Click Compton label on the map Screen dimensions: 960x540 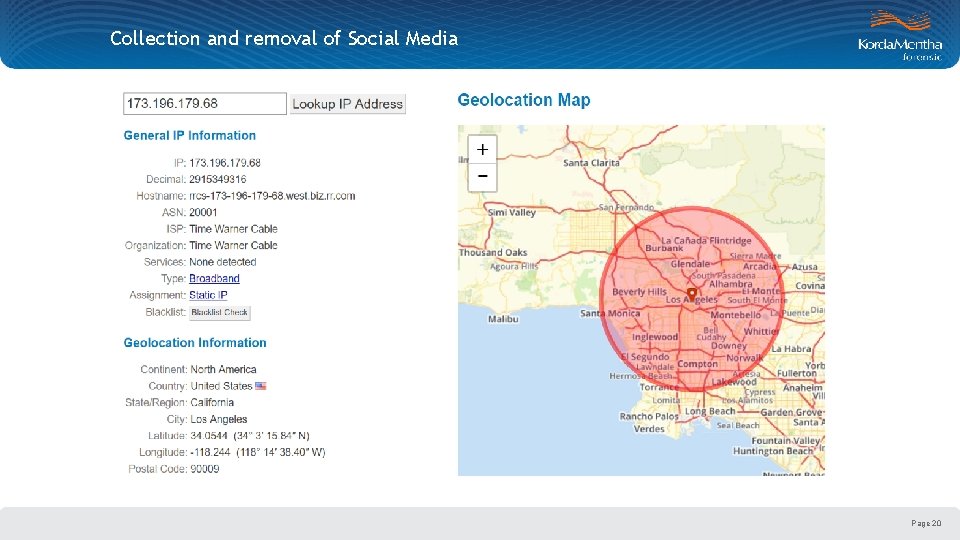pos(697,364)
